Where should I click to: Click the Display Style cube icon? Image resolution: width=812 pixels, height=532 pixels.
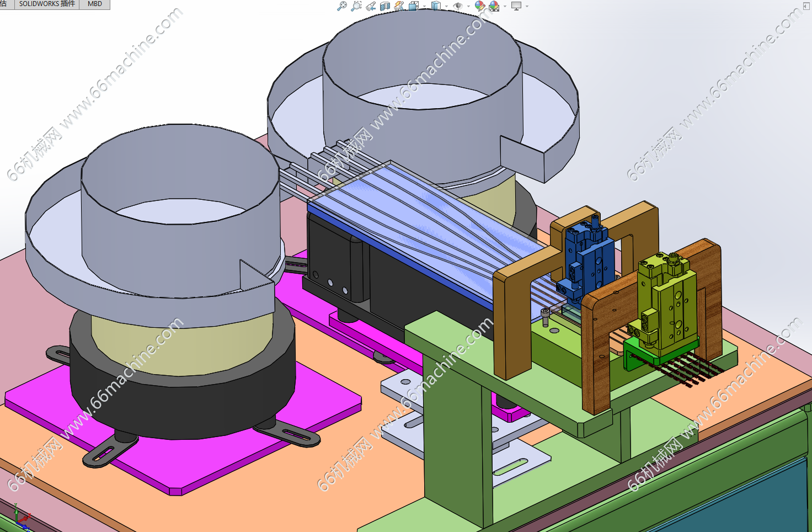click(x=436, y=6)
